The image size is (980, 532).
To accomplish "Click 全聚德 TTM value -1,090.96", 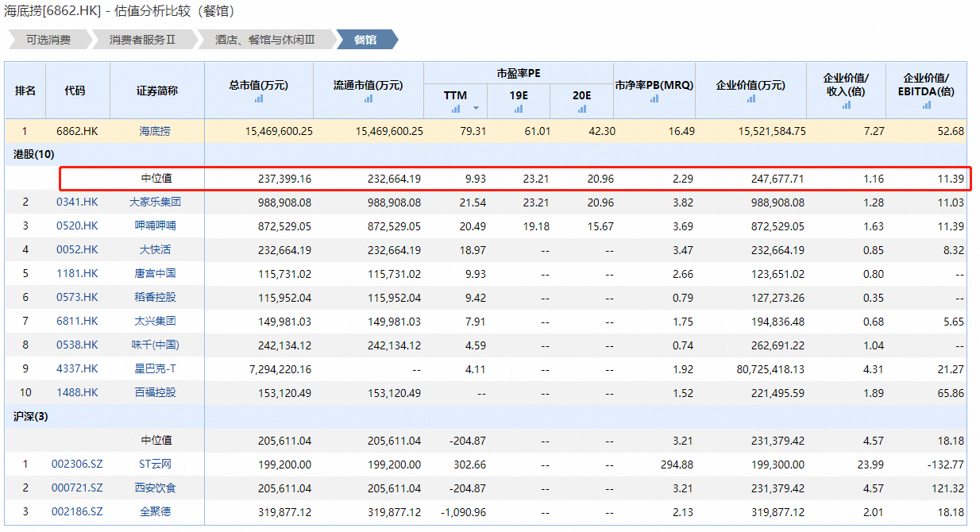I will tap(463, 511).
